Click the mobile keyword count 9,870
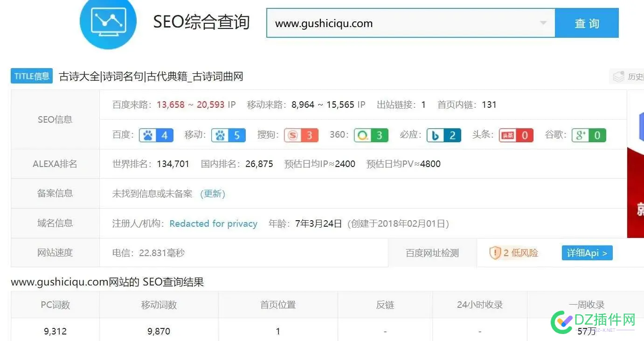 (159, 331)
